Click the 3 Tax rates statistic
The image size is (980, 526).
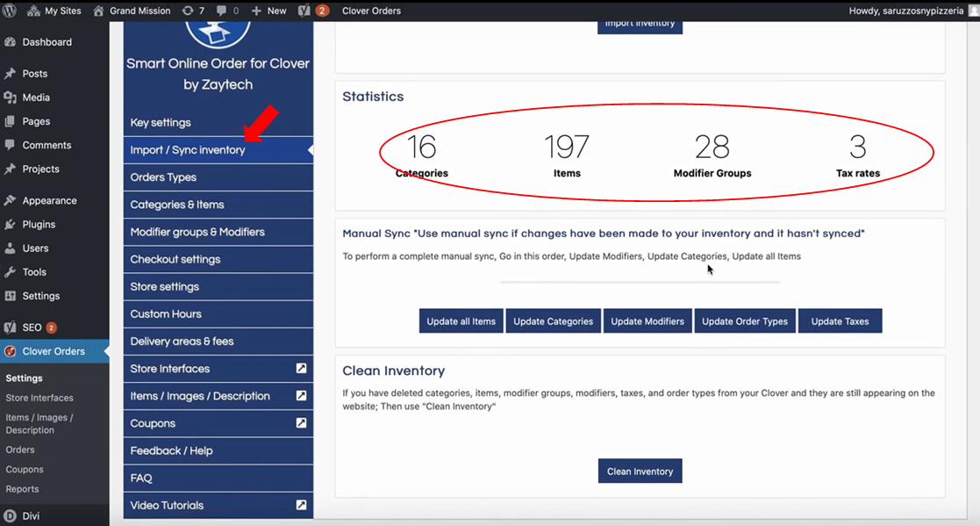click(858, 156)
